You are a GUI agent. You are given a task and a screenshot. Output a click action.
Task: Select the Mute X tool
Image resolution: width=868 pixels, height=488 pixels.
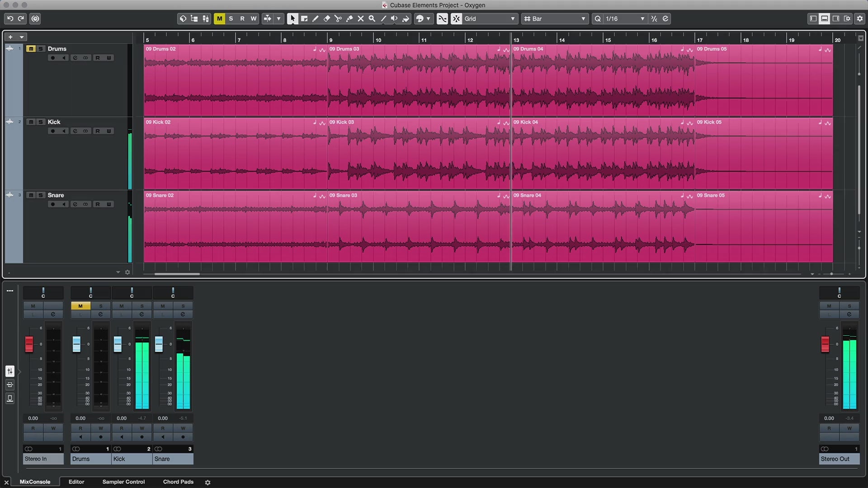(361, 19)
